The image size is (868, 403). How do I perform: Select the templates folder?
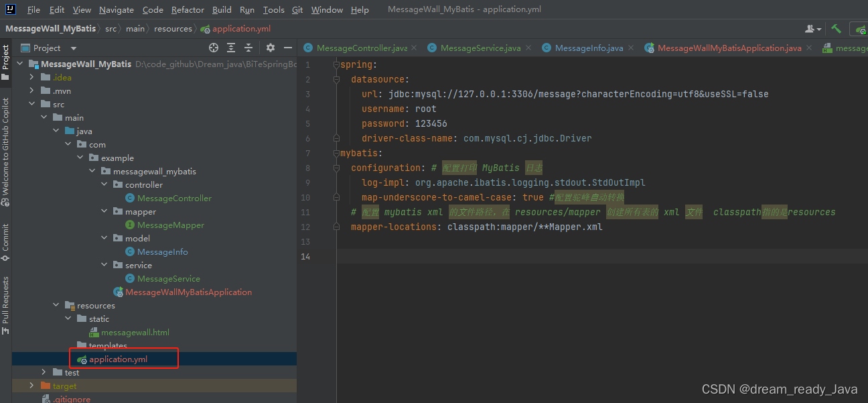tap(108, 346)
